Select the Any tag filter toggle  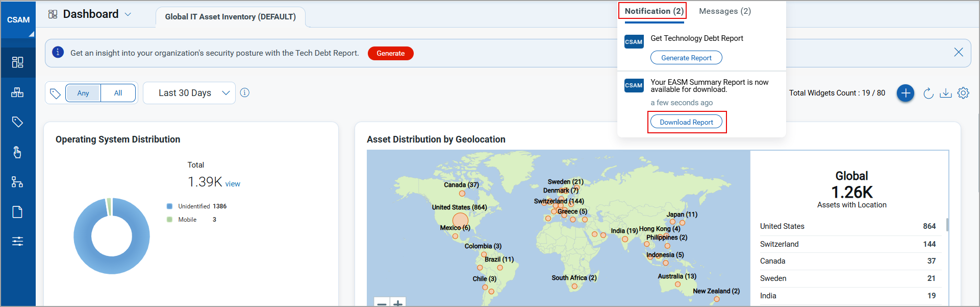coord(83,93)
